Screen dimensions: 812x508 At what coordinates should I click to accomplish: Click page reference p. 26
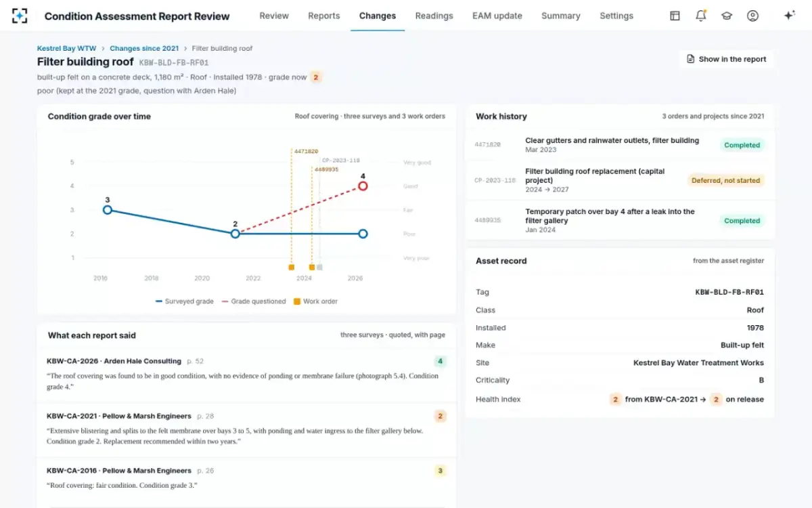(x=206, y=471)
